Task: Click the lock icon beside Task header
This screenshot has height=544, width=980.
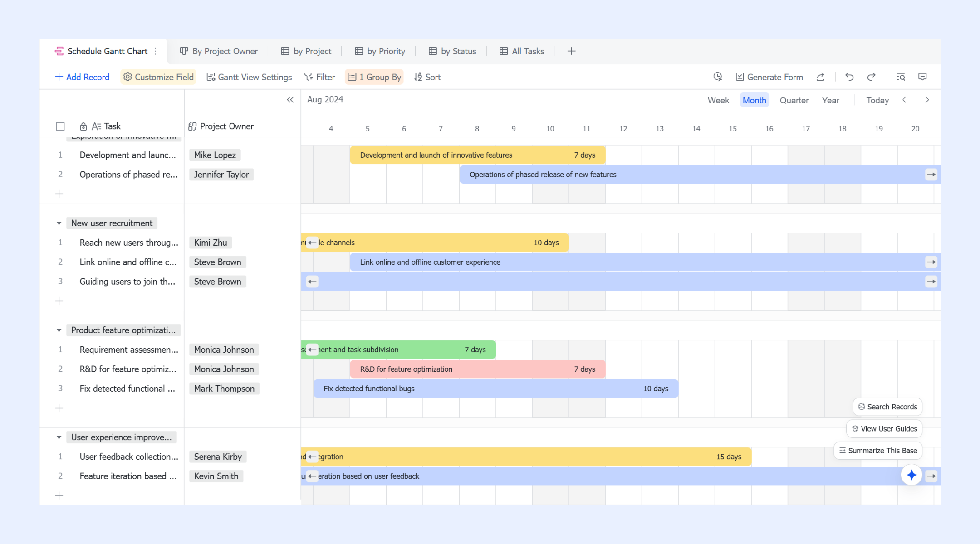Action: (83, 126)
